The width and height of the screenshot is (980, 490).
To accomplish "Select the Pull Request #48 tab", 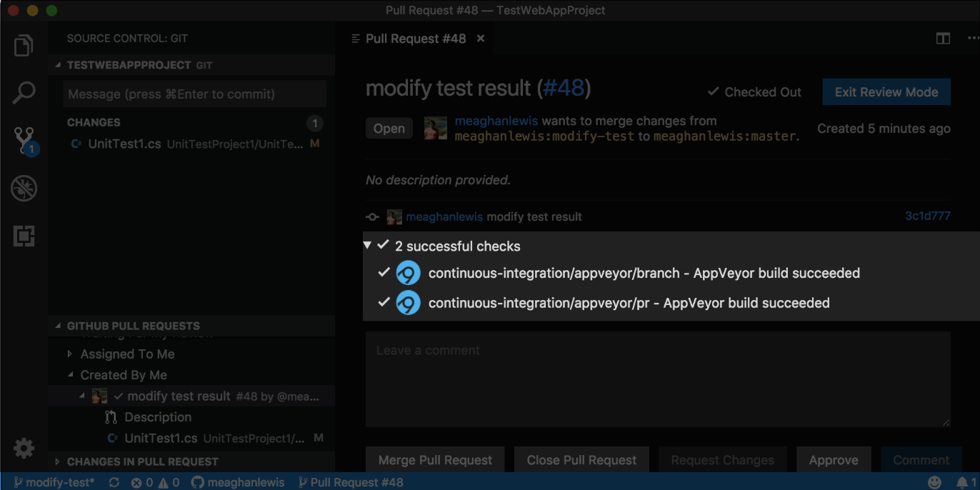I will point(415,39).
